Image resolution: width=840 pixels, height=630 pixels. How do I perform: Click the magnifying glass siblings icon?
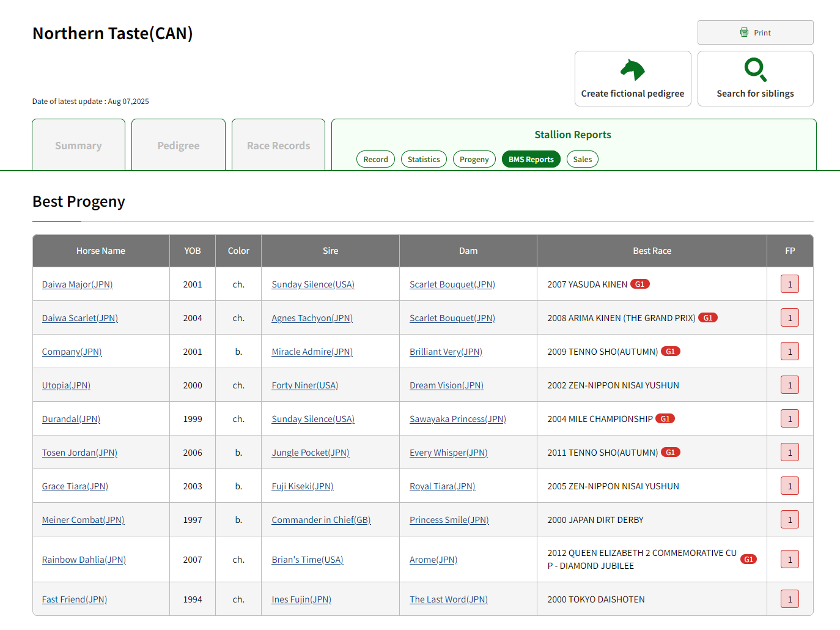[756, 70]
